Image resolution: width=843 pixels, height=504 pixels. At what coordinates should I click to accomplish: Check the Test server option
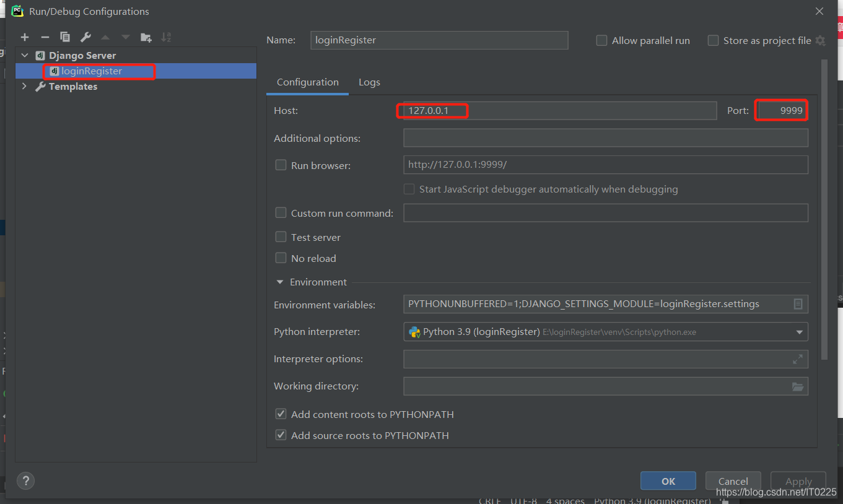(281, 237)
